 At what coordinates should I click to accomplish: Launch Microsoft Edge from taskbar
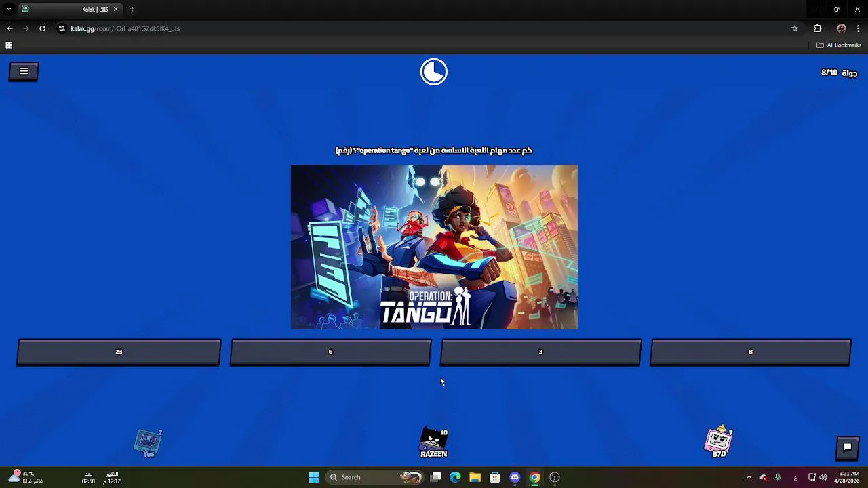(455, 477)
